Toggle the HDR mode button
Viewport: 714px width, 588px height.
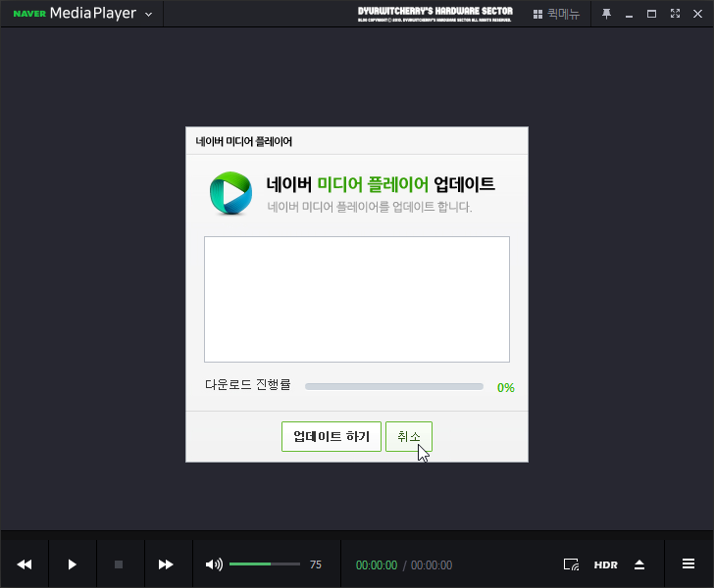(606, 564)
